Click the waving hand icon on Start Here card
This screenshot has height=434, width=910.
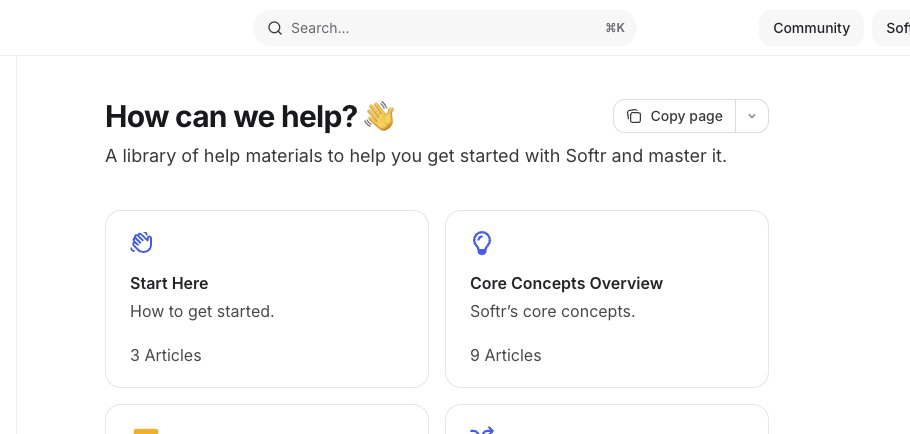click(x=142, y=242)
